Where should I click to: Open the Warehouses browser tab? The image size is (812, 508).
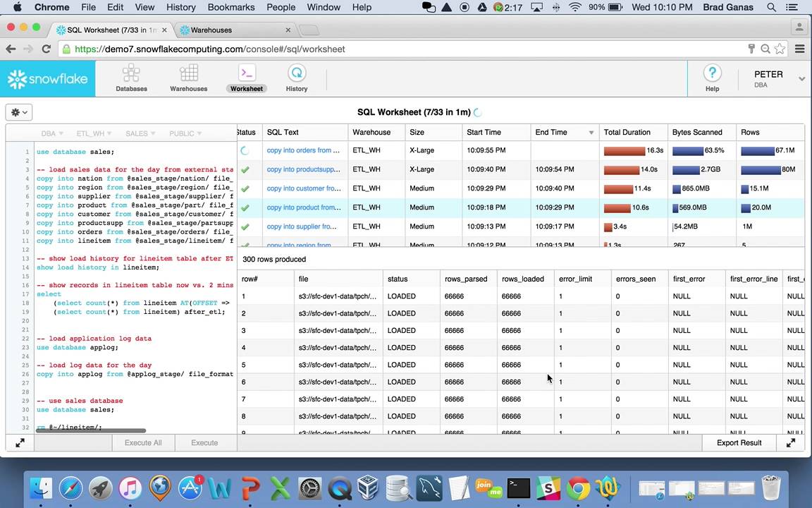coord(234,30)
